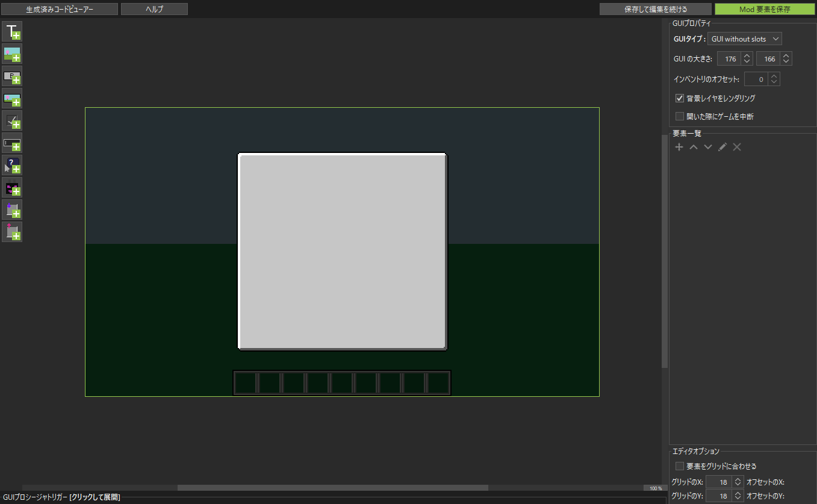This screenshot has height=504, width=817.
Task: Select the add button tool
Action: point(12,76)
